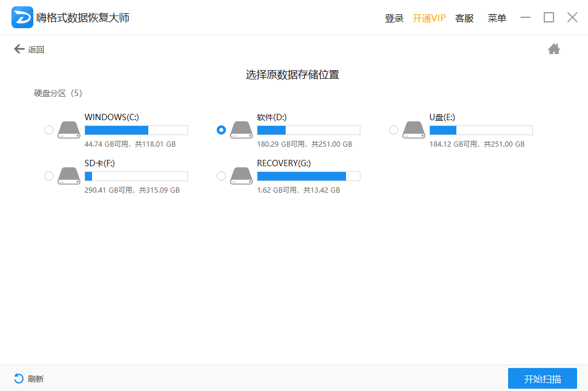
Task: Click the RECOVERY(G:) drive icon
Action: (241, 175)
